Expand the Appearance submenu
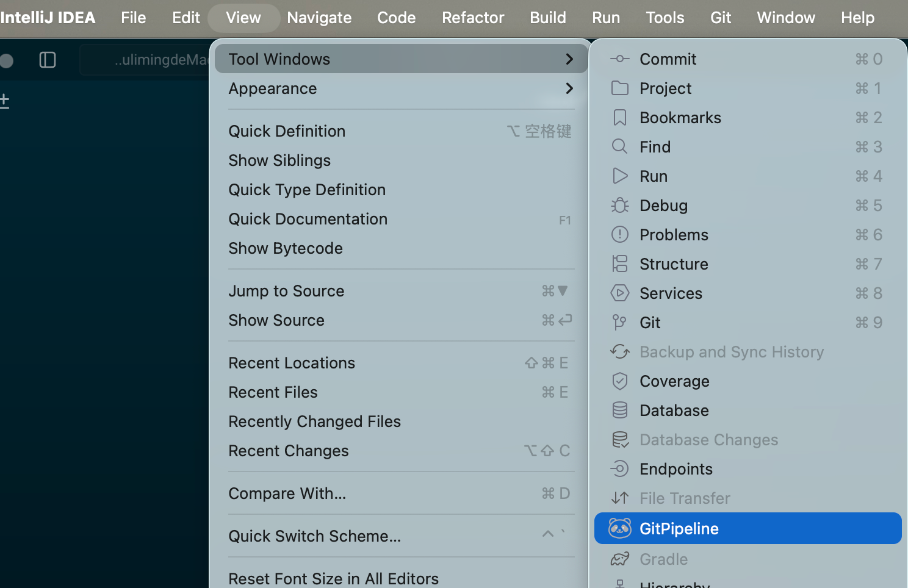The width and height of the screenshot is (908, 588). click(x=272, y=88)
